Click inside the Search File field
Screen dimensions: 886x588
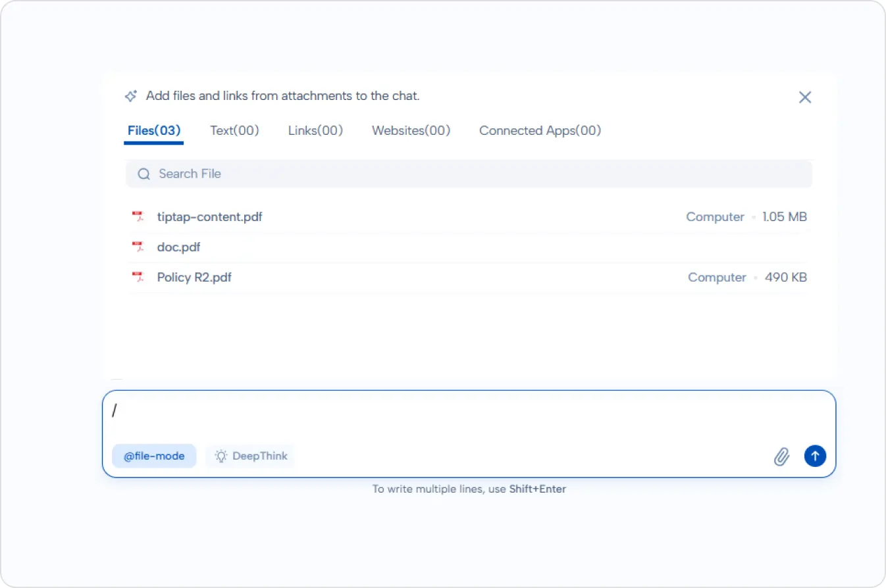[395, 174]
